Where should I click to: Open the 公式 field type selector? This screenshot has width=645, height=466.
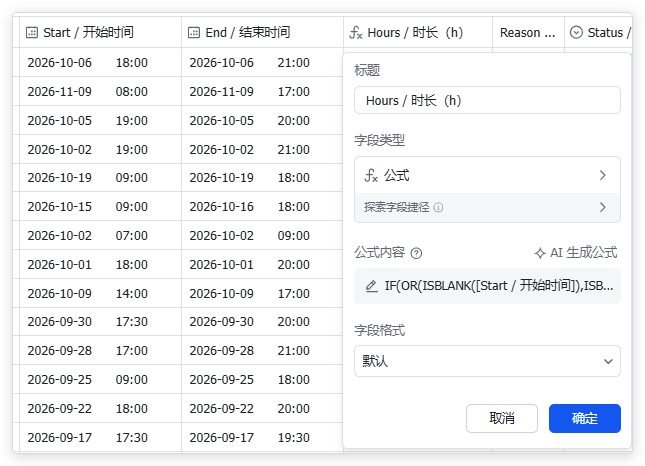coord(487,175)
